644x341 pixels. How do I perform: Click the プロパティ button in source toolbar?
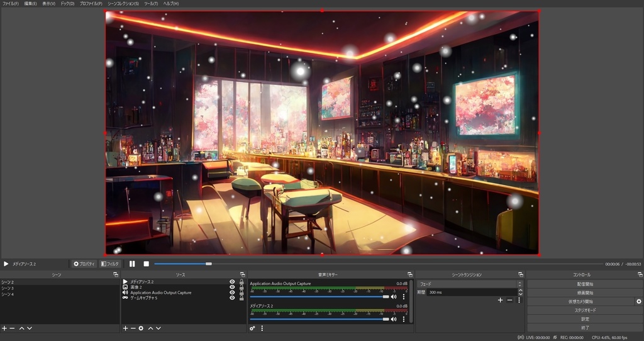(x=84, y=264)
